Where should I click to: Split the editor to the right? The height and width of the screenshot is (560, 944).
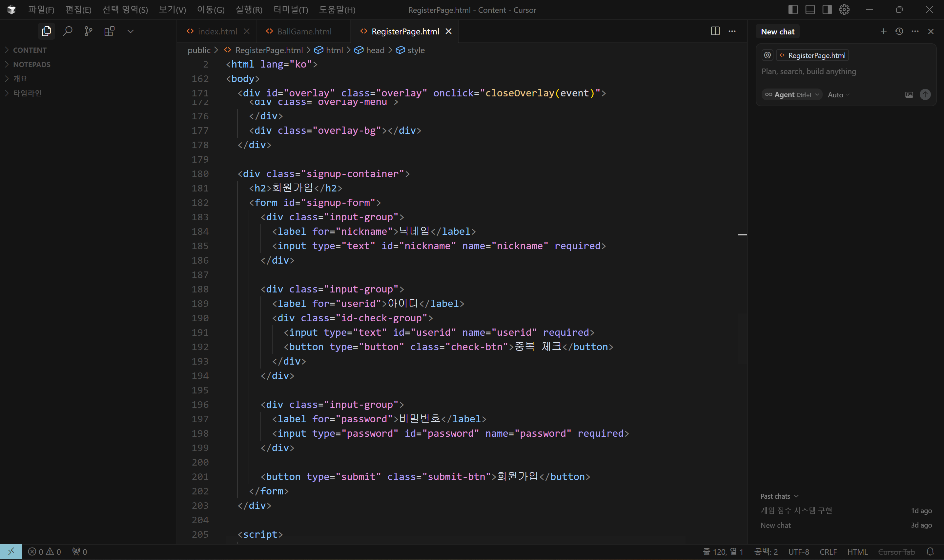(x=715, y=31)
